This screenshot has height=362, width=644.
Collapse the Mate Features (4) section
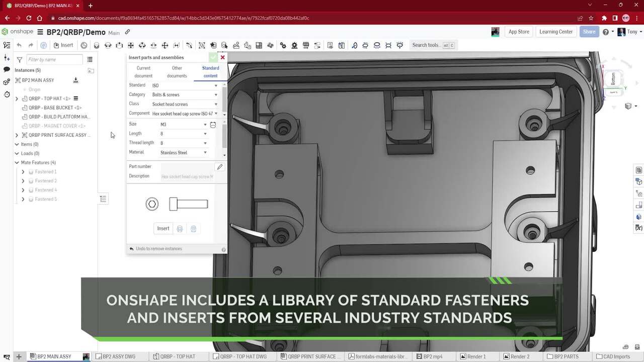point(17,163)
